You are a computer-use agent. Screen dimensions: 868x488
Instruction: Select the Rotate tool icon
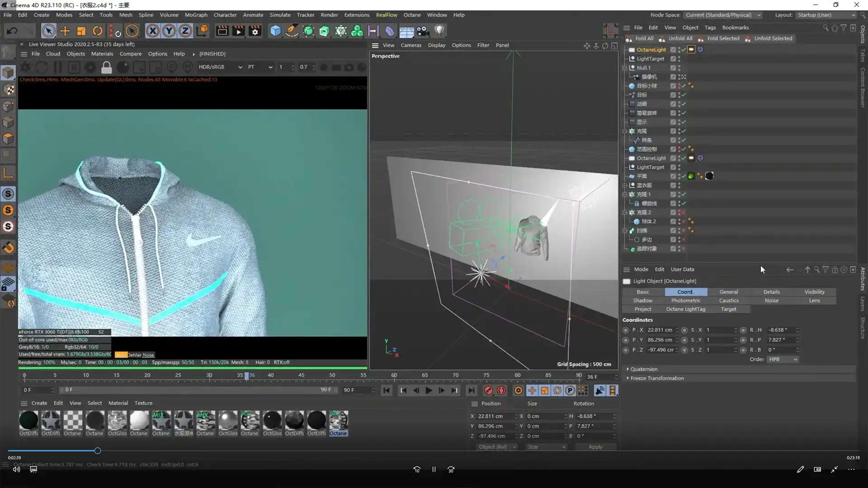point(98,31)
